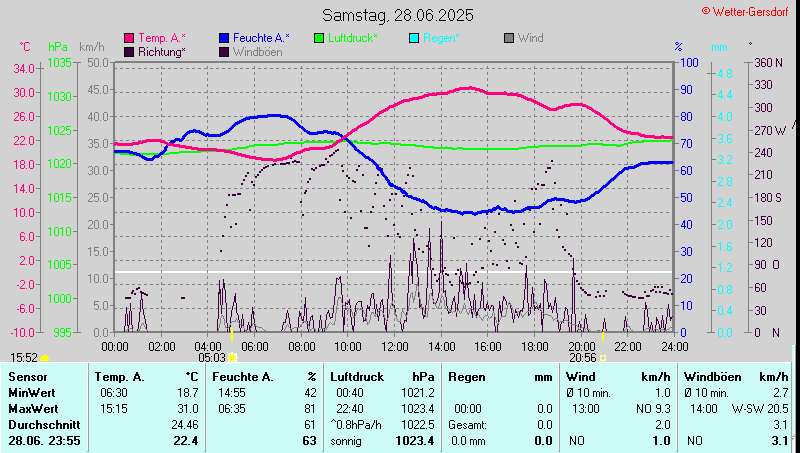Click the mm rain axis unit label
This screenshot has height=453, width=800.
point(719,47)
